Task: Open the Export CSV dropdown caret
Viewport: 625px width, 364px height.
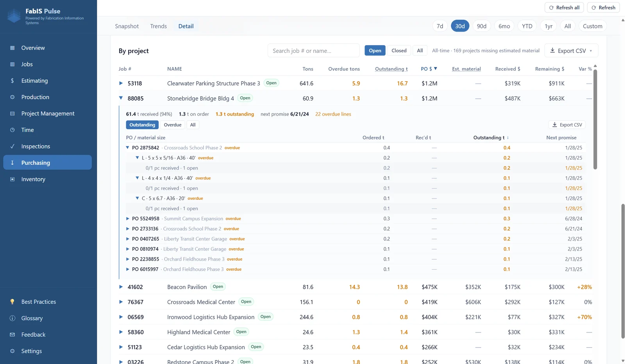Action: coord(591,51)
